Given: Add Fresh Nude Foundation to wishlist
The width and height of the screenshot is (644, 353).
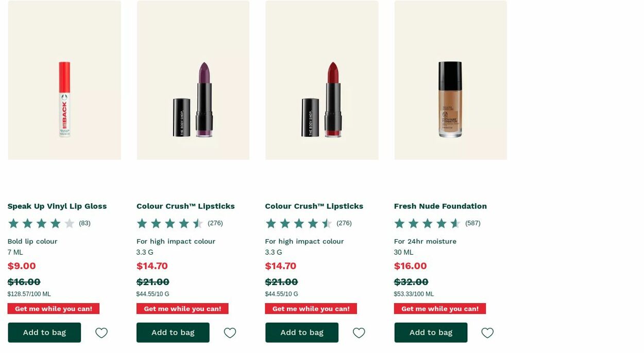Looking at the screenshot, I should [487, 333].
